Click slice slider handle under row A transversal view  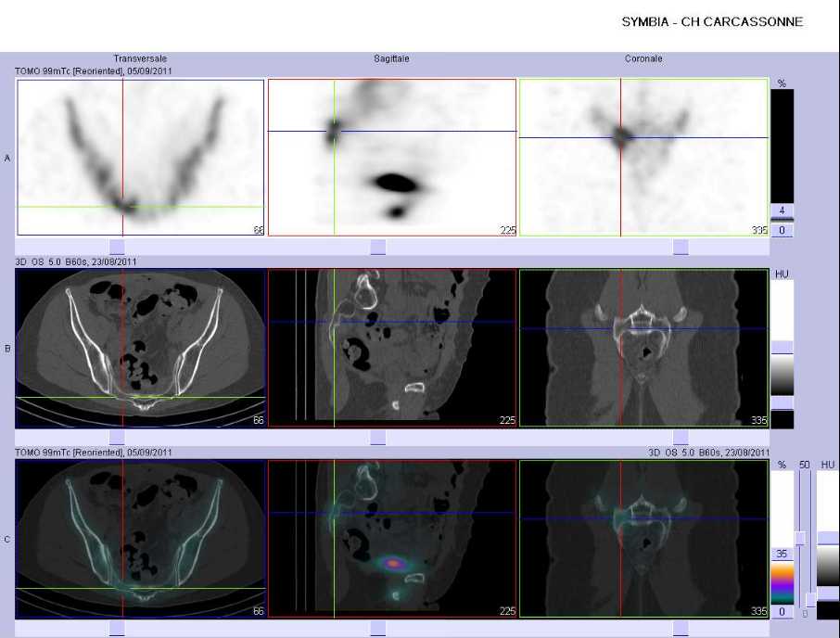(117, 247)
